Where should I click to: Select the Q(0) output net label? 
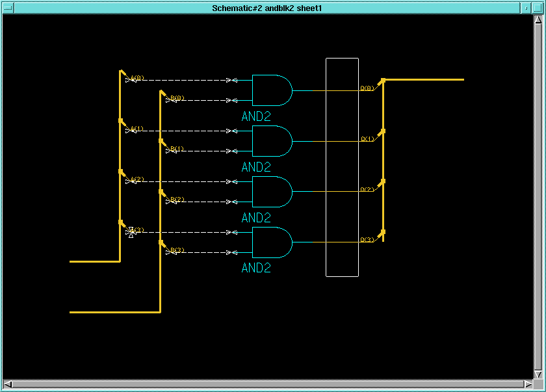(x=367, y=88)
